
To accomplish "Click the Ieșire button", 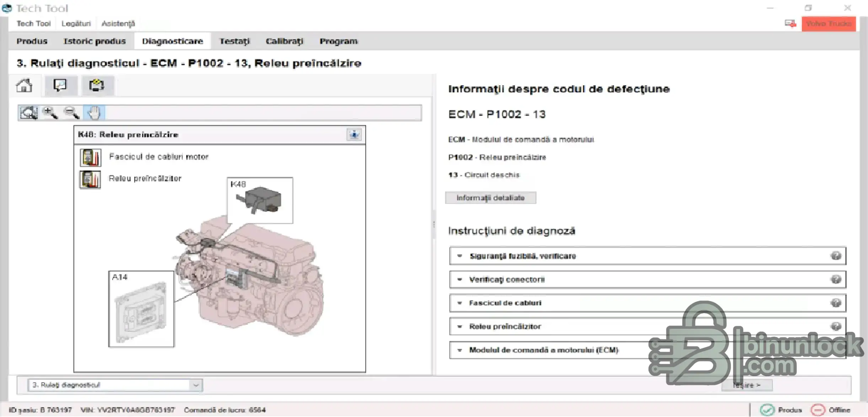I will click(x=747, y=385).
